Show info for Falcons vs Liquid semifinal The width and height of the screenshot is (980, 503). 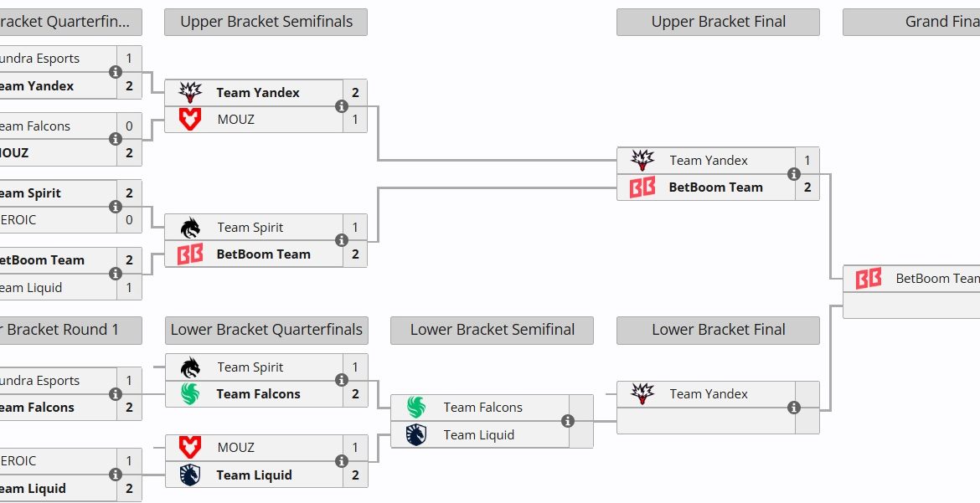point(568,421)
